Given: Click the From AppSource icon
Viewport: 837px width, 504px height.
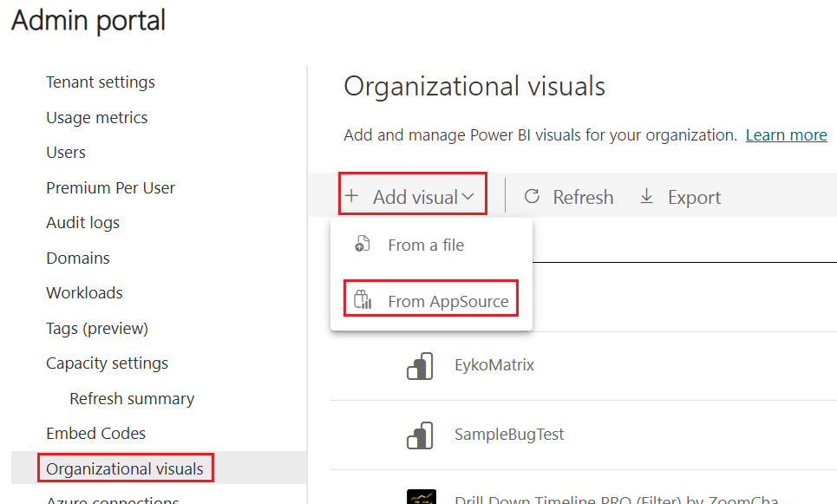Looking at the screenshot, I should pyautogui.click(x=363, y=301).
